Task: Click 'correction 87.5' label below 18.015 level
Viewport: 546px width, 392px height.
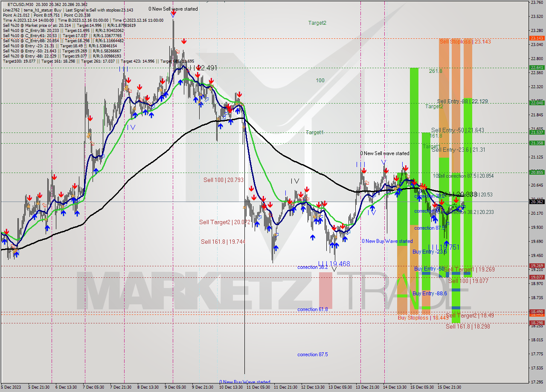Action: tap(313, 355)
